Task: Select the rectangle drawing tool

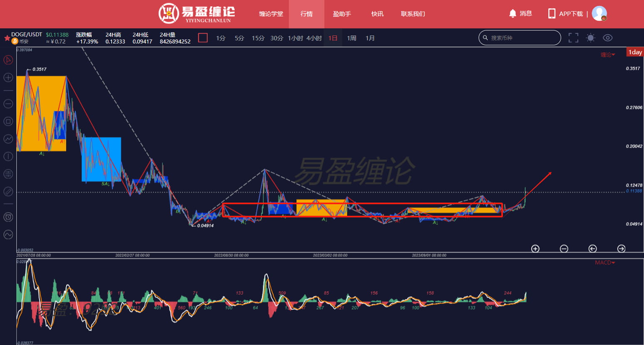Action: (8, 121)
